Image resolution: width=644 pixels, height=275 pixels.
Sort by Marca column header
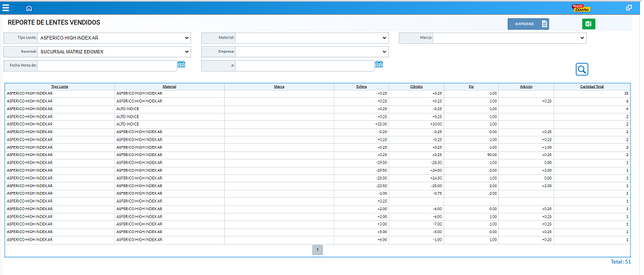[279, 86]
